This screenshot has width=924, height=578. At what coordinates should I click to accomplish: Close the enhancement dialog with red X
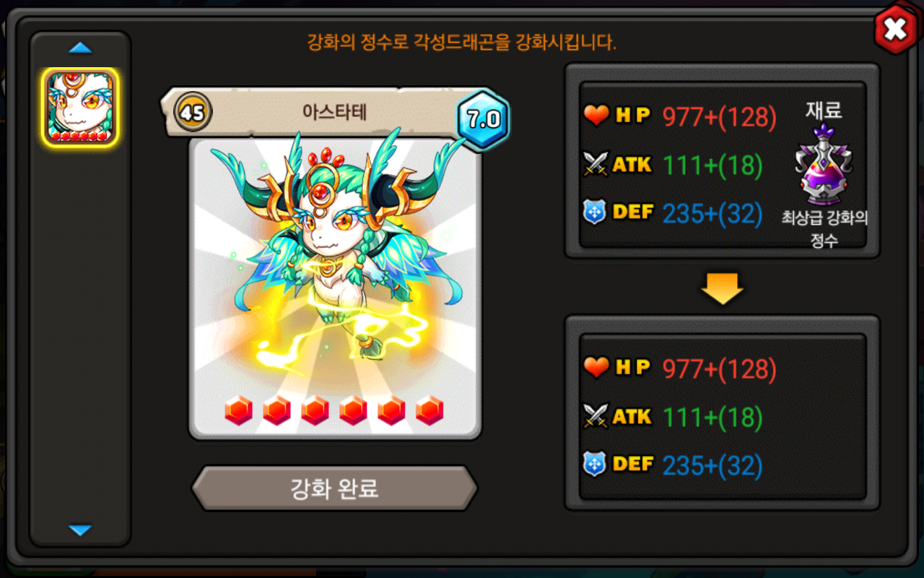(895, 29)
